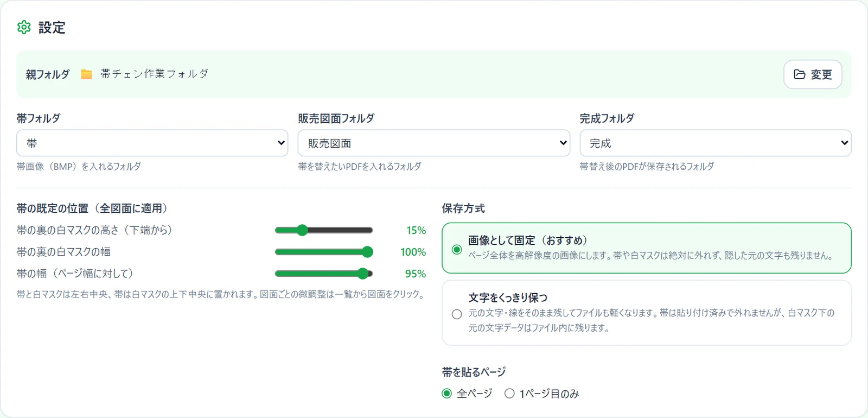This screenshot has height=418, width=868.
Task: Select the 画像として固定(おすすめ) radio option
Action: point(457,249)
